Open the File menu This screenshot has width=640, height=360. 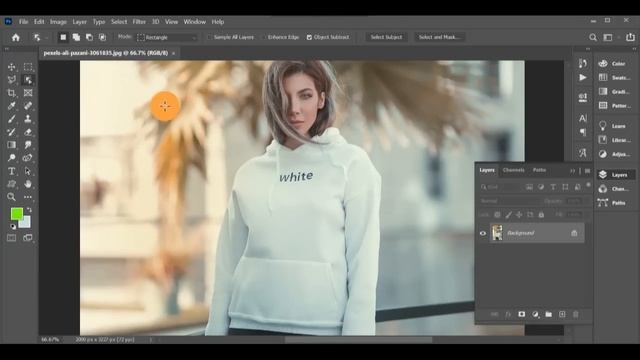(x=23, y=22)
